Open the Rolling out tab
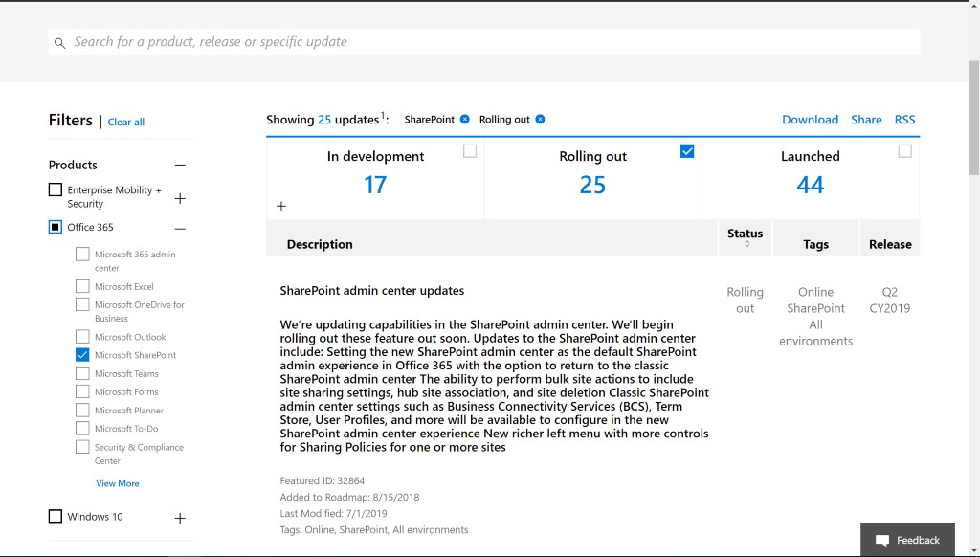The height and width of the screenshot is (557, 980). [x=592, y=178]
